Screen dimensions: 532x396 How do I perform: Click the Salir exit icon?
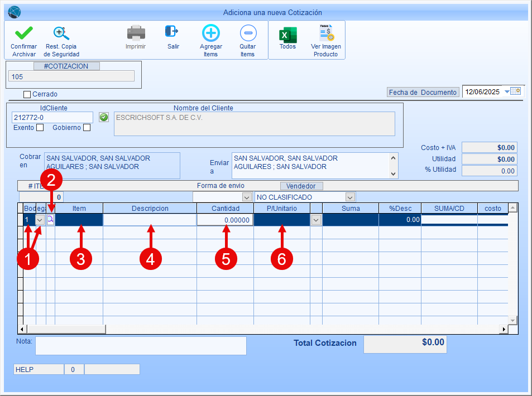tap(172, 31)
